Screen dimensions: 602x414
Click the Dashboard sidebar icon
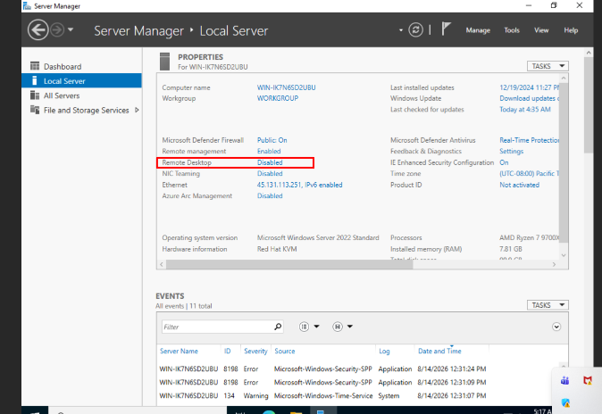tap(35, 66)
